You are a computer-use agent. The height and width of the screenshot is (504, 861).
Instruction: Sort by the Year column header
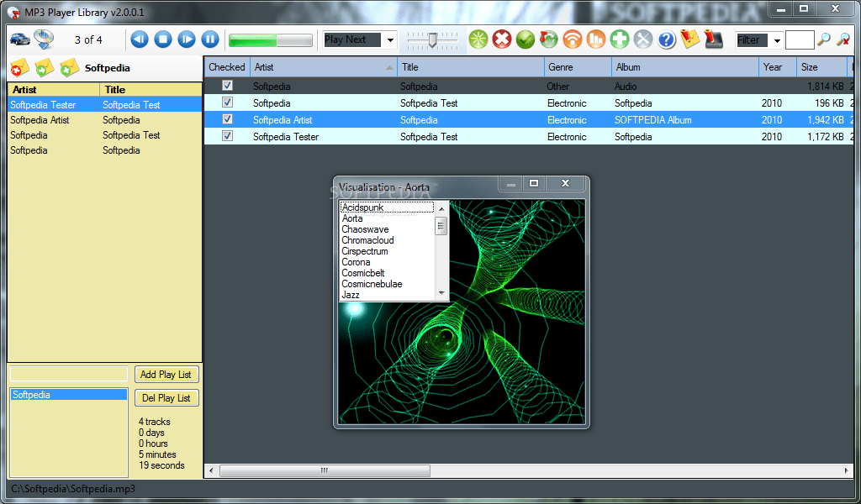tap(778, 67)
